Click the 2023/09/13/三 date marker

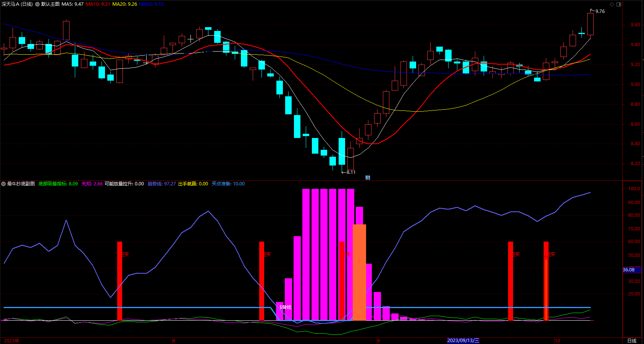click(x=463, y=341)
